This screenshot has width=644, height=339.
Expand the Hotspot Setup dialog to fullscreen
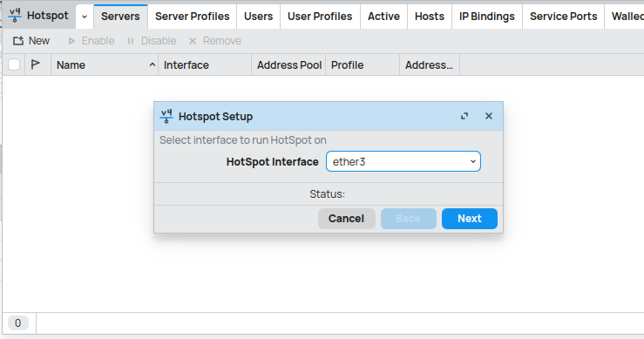[464, 116]
